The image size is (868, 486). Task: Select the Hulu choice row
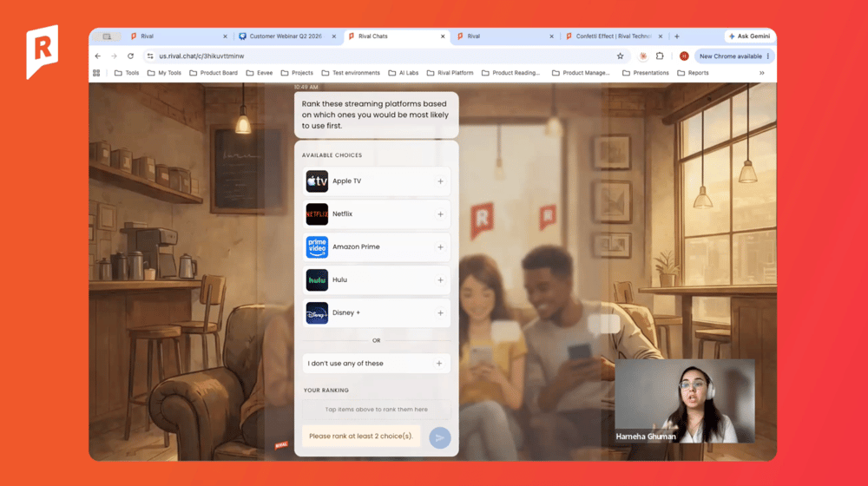pyautogui.click(x=377, y=280)
